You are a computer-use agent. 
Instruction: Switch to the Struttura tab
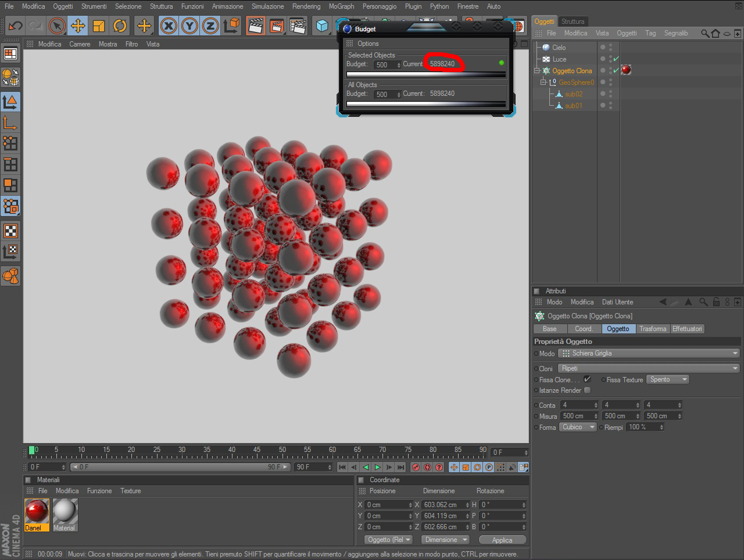pos(573,21)
